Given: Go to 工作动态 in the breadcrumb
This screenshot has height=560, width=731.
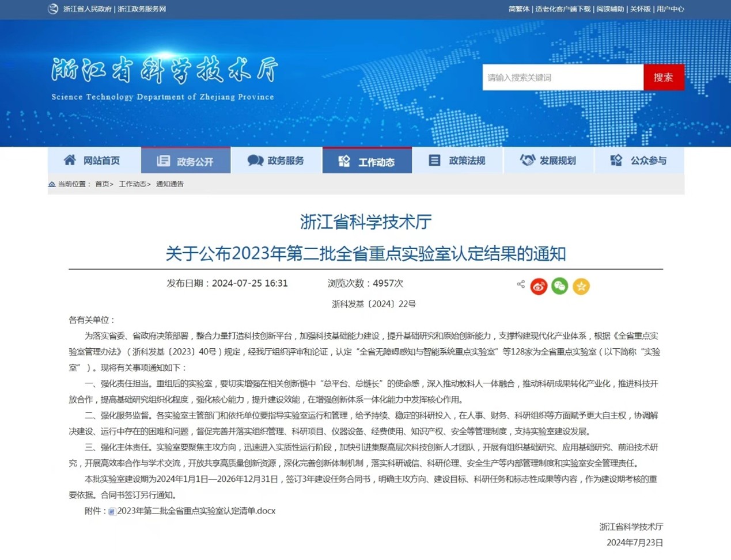Looking at the screenshot, I should (132, 184).
